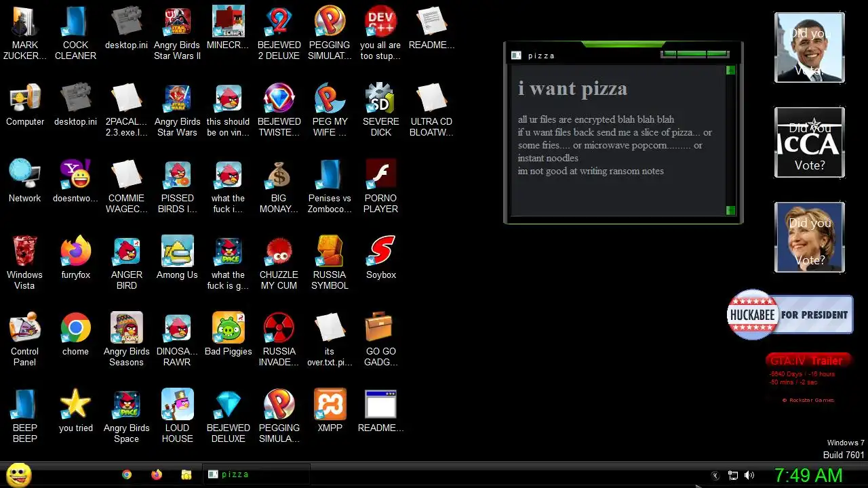Viewport: 868px width, 488px height.
Task: Click the pizza window scrollbar up arrow
Action: 730,70
